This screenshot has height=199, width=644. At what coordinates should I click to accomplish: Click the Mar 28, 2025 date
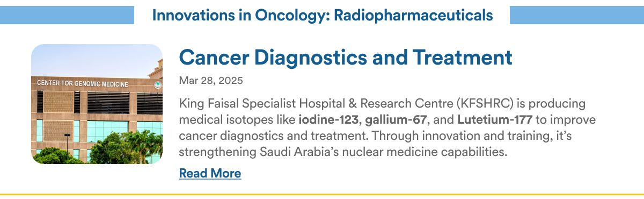[211, 81]
